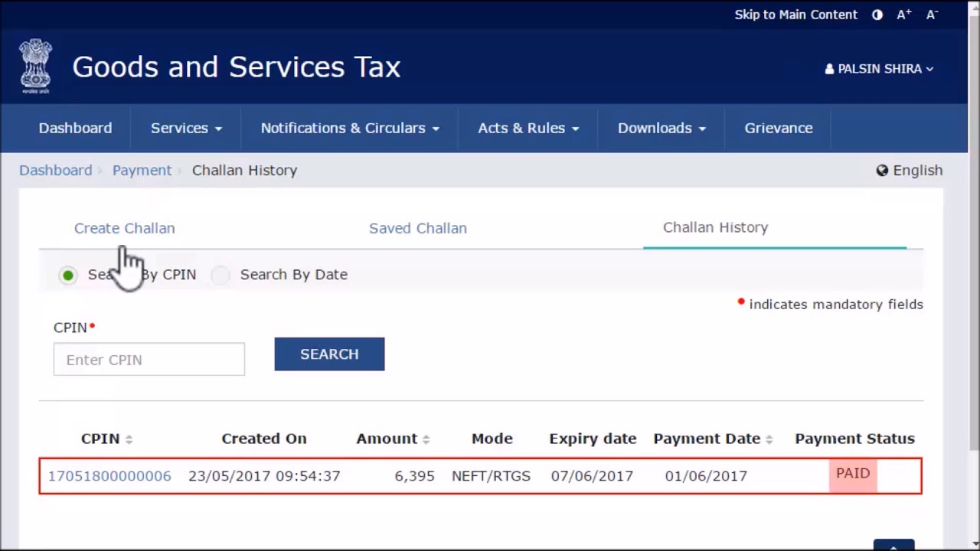Focus the Enter CPIN input field

pos(149,360)
